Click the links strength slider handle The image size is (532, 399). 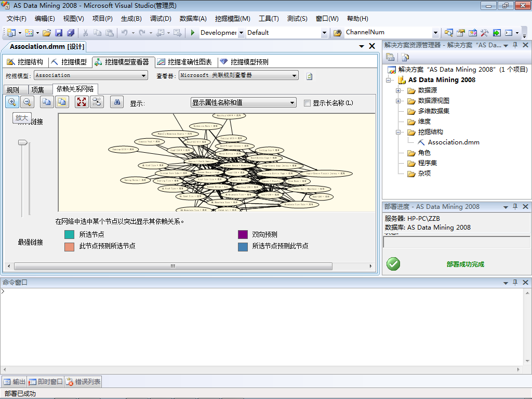click(23, 143)
